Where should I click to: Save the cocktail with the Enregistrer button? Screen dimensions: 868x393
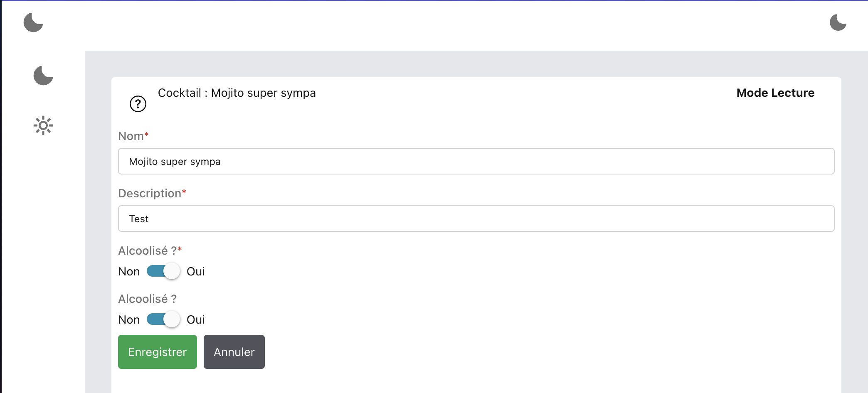157,351
